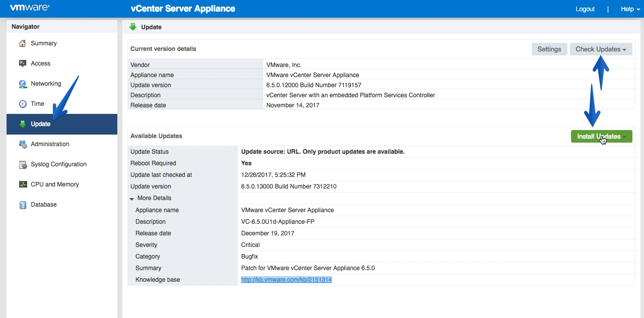Click the Settings button
This screenshot has width=644, height=318.
coord(549,49)
